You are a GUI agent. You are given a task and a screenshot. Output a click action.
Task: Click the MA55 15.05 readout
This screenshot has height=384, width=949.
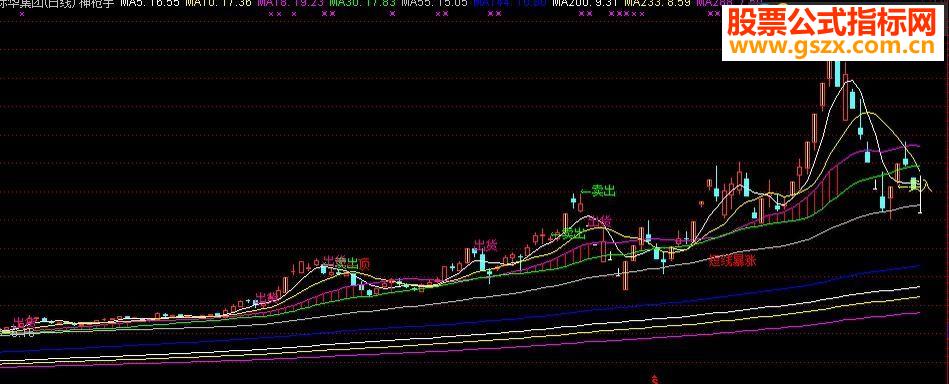pyautogui.click(x=435, y=4)
